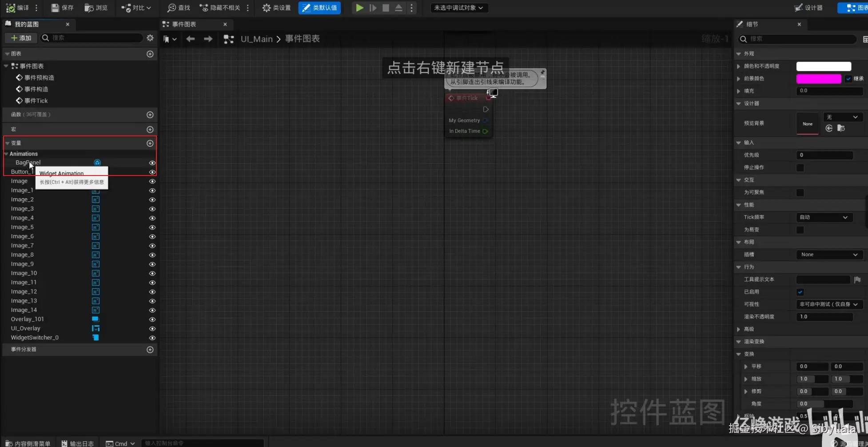The image size is (868, 447).
Task: Toggle visibility eye for Image_7
Action: click(152, 246)
